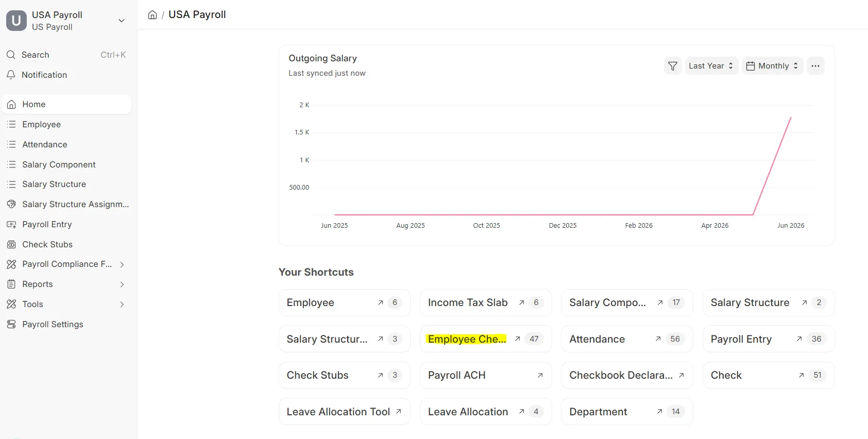Click the Notification bell icon

(x=11, y=75)
